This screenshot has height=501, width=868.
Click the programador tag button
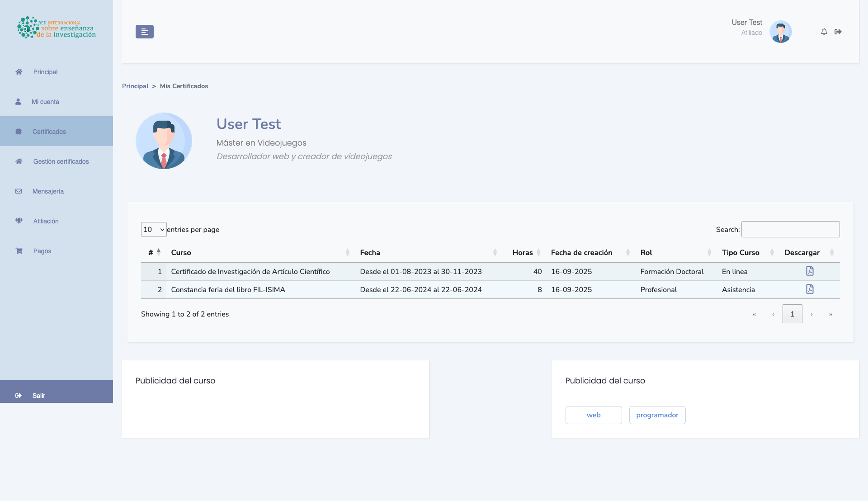point(657,415)
